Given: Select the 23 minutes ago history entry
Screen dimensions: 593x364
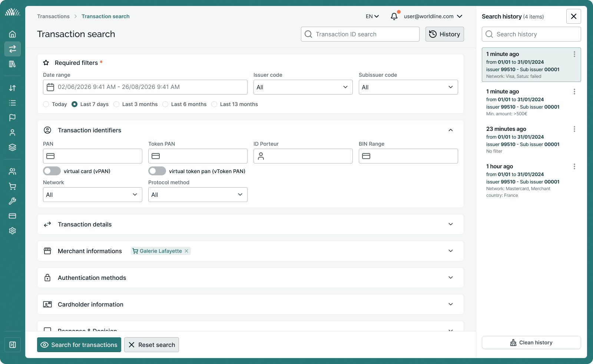Looking at the screenshot, I should [x=531, y=140].
